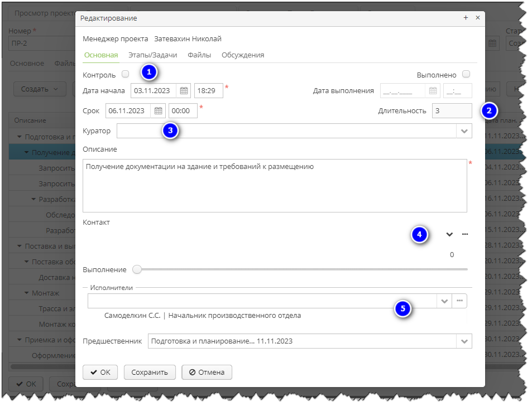Click the Отмена button
This screenshot has width=532, height=406.
(x=207, y=372)
